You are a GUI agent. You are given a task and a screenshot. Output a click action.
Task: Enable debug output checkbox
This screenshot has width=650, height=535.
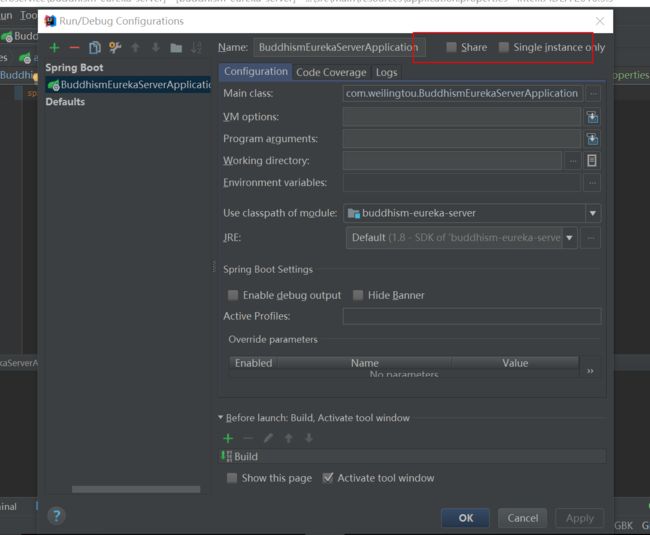click(233, 295)
